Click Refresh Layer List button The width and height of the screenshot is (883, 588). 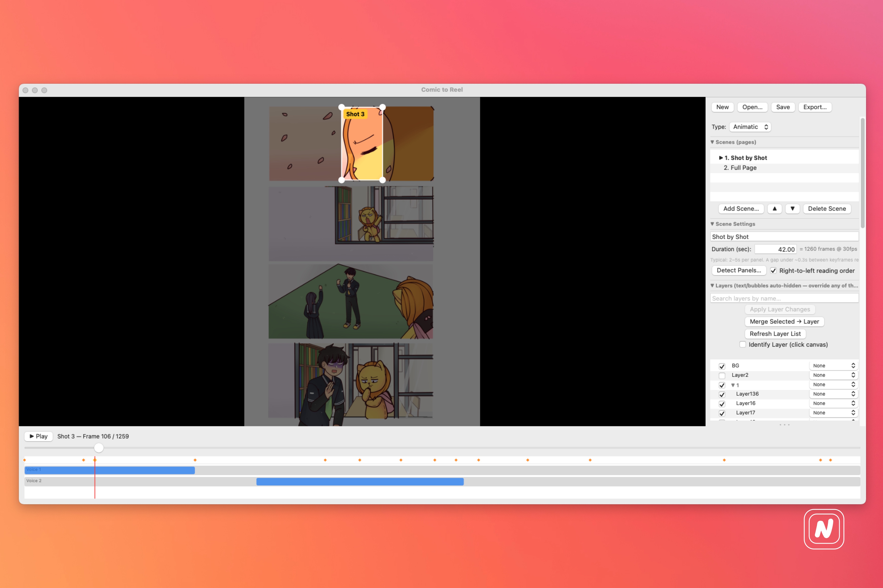coord(775,334)
